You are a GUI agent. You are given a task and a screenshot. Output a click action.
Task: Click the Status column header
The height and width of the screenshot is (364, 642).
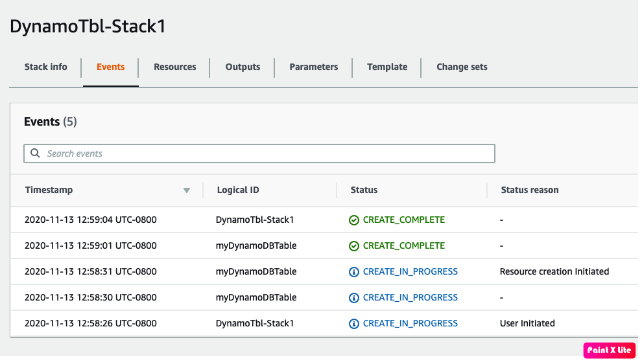tap(364, 190)
